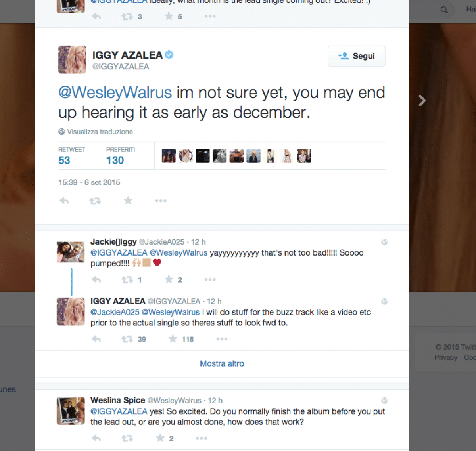Screen dimensions: 476x451
Task: Open more options on Weslina Spice's reply
Action: point(202,438)
